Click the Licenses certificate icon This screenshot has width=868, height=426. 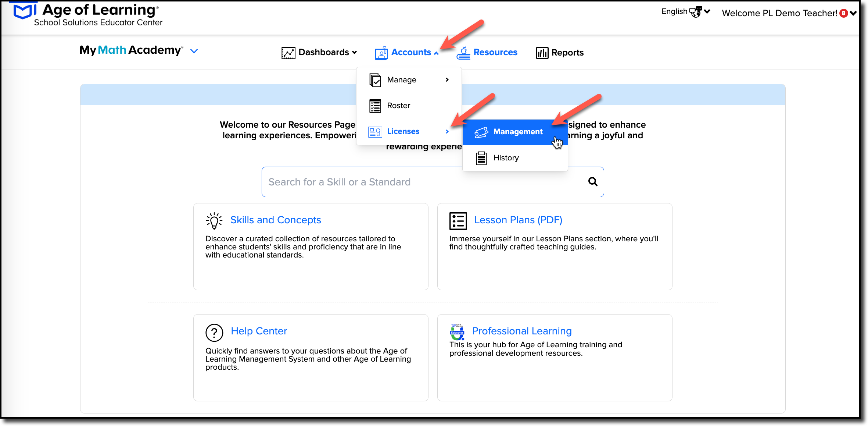coord(375,132)
